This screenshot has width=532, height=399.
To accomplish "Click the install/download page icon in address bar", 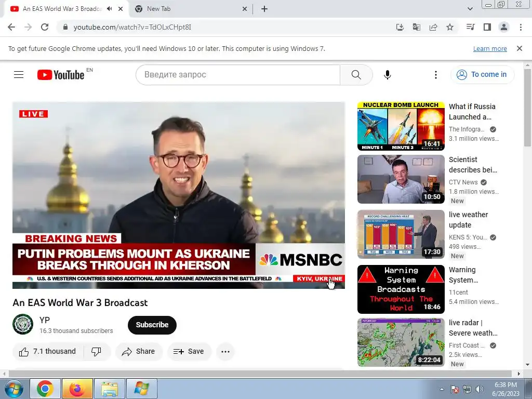I will coord(400,27).
